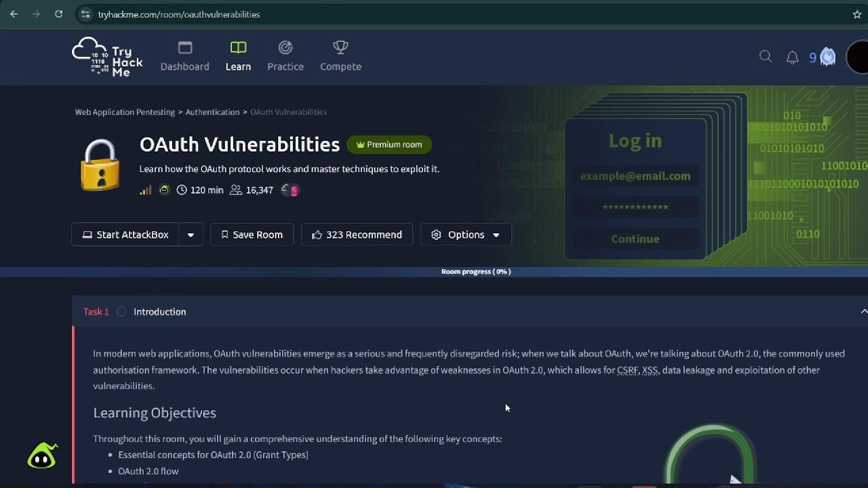
Task: Save Room with bookmark button
Action: pos(252,235)
